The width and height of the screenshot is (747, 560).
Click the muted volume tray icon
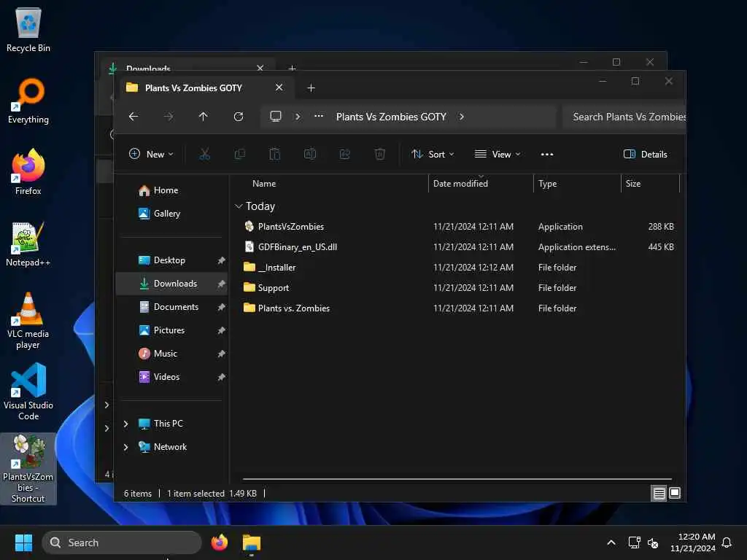[653, 542]
